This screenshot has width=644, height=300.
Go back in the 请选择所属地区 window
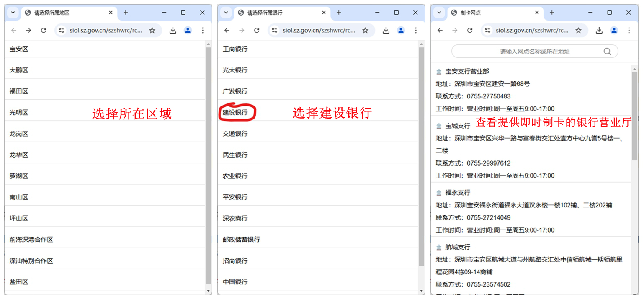coord(14,30)
